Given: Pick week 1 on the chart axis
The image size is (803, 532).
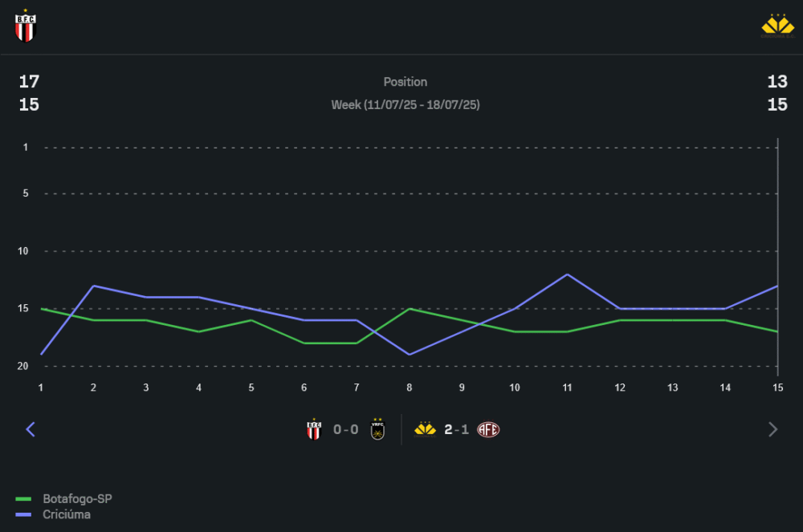Looking at the screenshot, I should point(41,388).
